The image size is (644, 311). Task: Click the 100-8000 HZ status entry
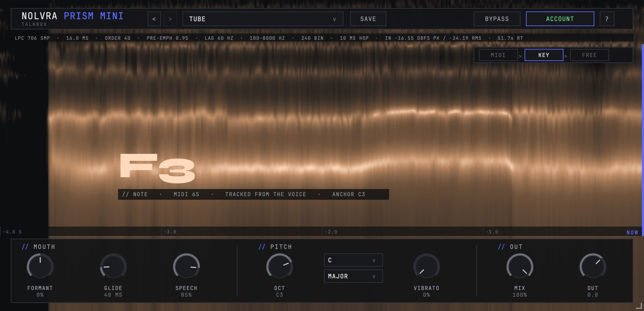267,38
